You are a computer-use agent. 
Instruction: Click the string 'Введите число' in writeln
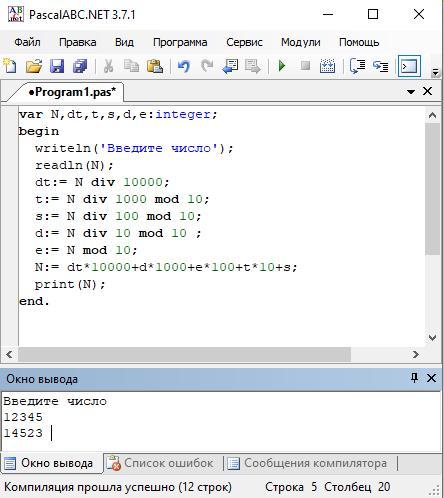click(159, 148)
